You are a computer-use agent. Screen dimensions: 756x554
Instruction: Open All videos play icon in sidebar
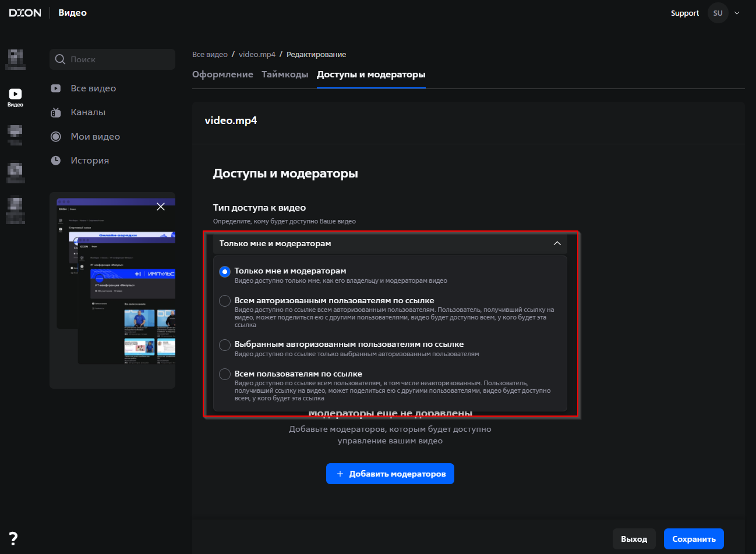coord(56,88)
